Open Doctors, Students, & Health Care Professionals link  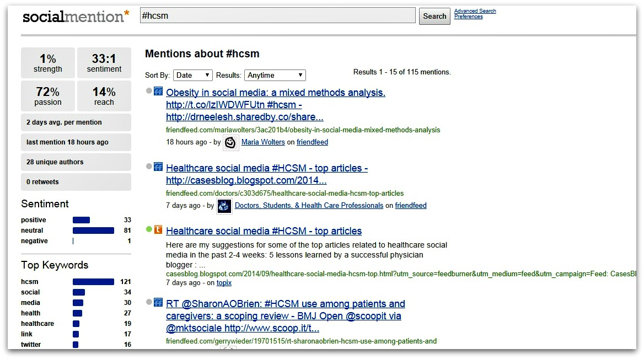click(x=309, y=205)
